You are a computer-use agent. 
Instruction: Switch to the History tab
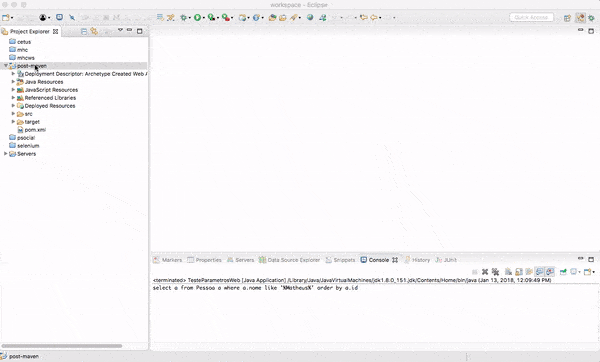coord(417,260)
